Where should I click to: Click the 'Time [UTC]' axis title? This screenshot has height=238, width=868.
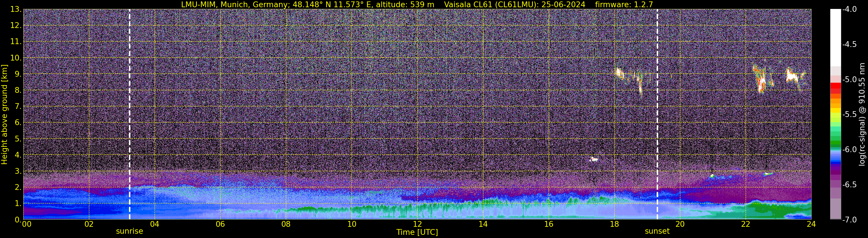(x=417, y=232)
